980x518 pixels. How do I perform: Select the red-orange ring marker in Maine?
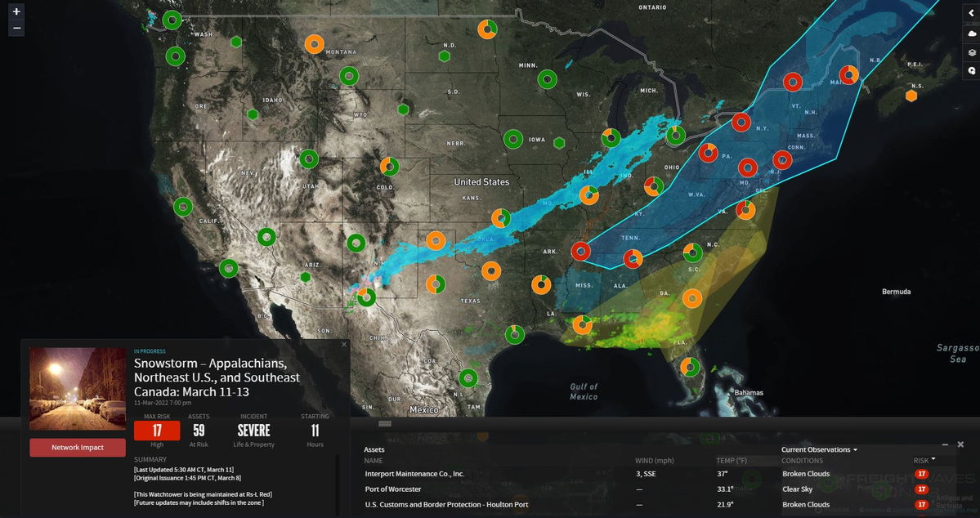(x=848, y=74)
